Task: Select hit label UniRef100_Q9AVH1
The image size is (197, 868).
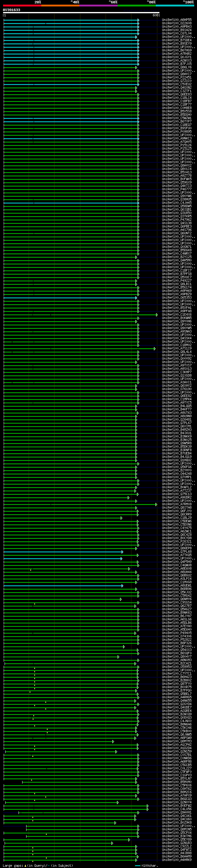Action: (x=177, y=812)
